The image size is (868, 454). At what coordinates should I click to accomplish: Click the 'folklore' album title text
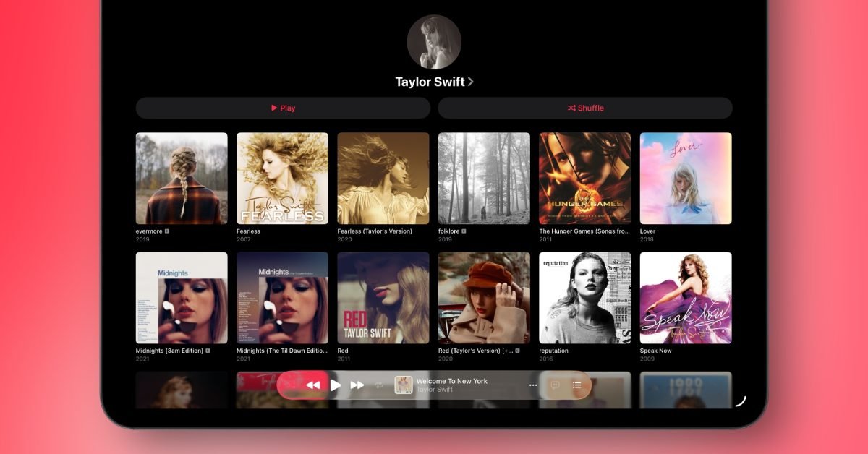tap(449, 231)
